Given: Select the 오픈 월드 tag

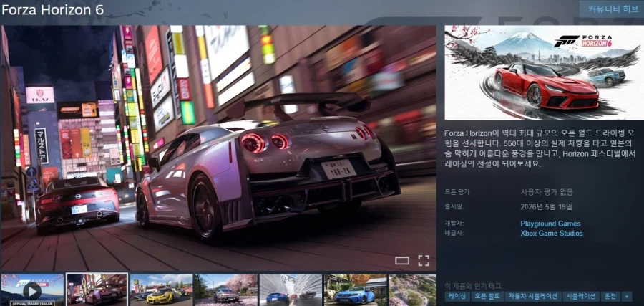Looking at the screenshot, I should point(486,296).
